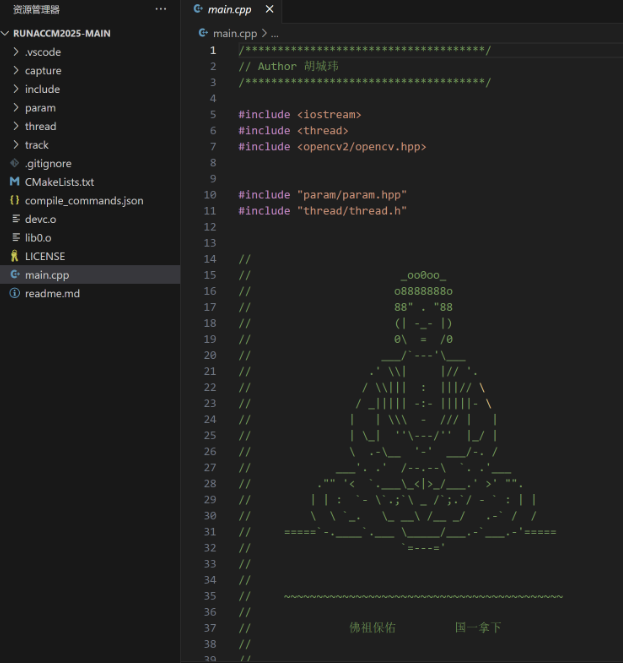The width and height of the screenshot is (623, 663).
Task: Select lib0.o in the file tree
Action: tap(38, 237)
